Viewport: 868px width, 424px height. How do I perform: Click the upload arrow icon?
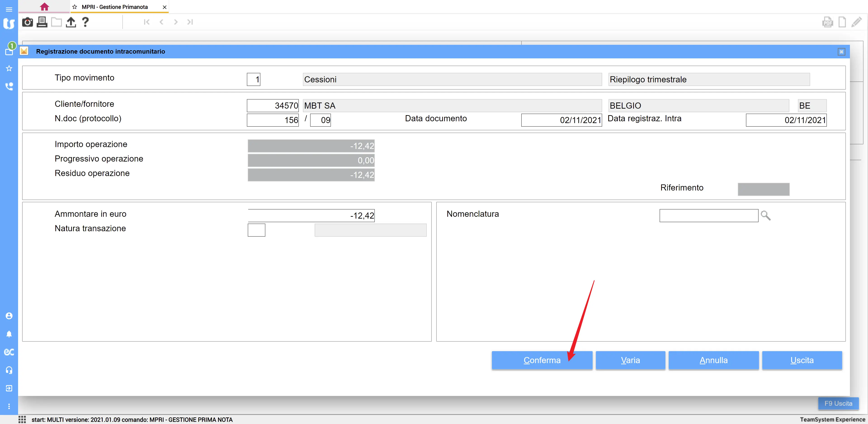(x=71, y=22)
